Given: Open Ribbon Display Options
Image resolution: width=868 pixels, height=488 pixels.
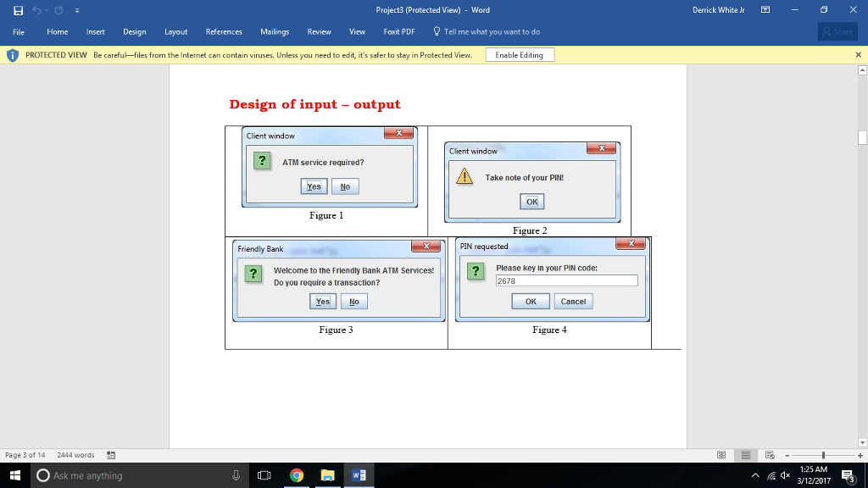Looking at the screenshot, I should tap(765, 8).
